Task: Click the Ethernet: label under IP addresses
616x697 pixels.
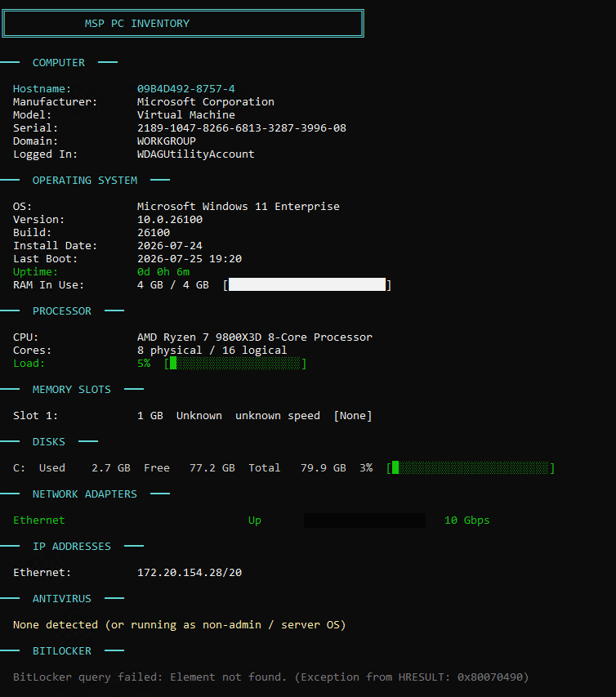Action: coord(42,573)
